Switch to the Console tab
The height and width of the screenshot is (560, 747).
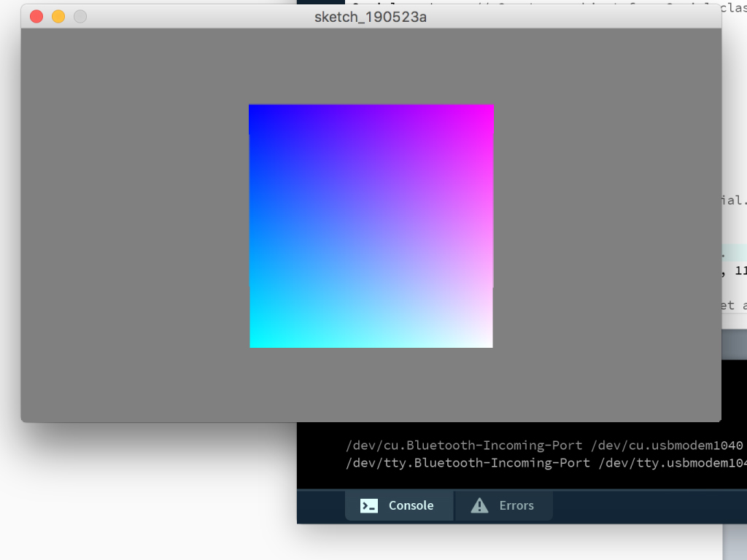[399, 505]
